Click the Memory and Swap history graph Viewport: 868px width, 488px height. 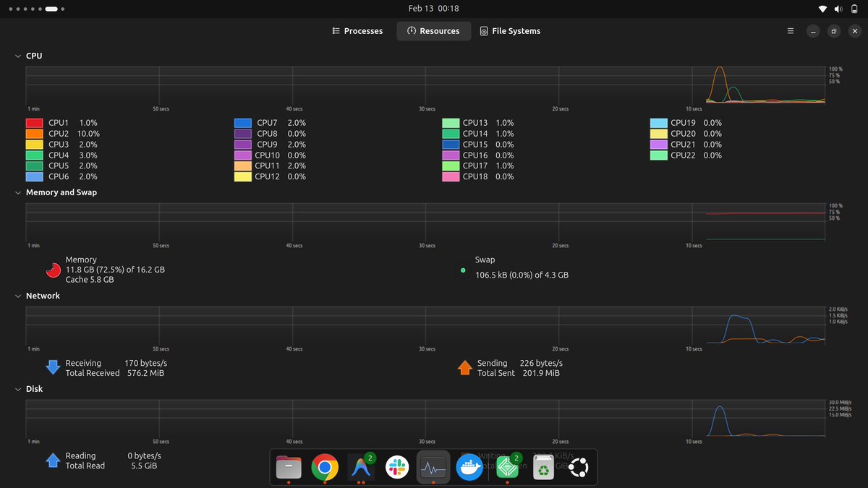(x=425, y=221)
